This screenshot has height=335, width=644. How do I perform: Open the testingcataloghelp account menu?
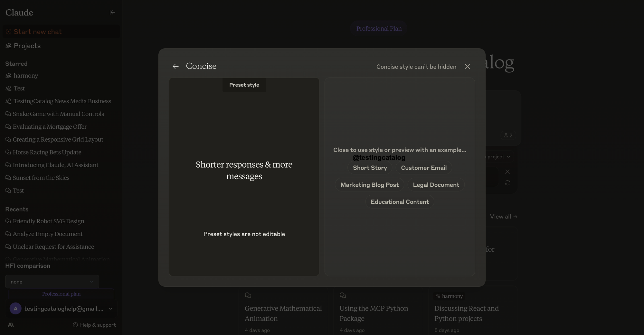(x=61, y=309)
